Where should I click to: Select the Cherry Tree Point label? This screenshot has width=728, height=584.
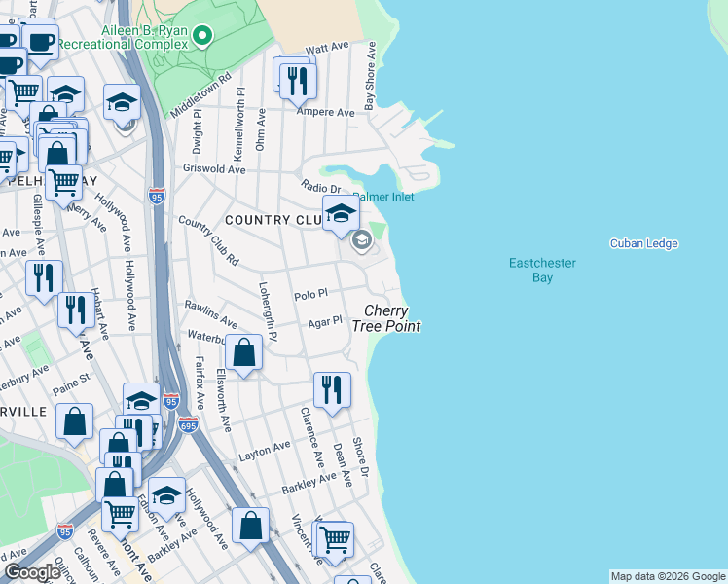(x=386, y=318)
